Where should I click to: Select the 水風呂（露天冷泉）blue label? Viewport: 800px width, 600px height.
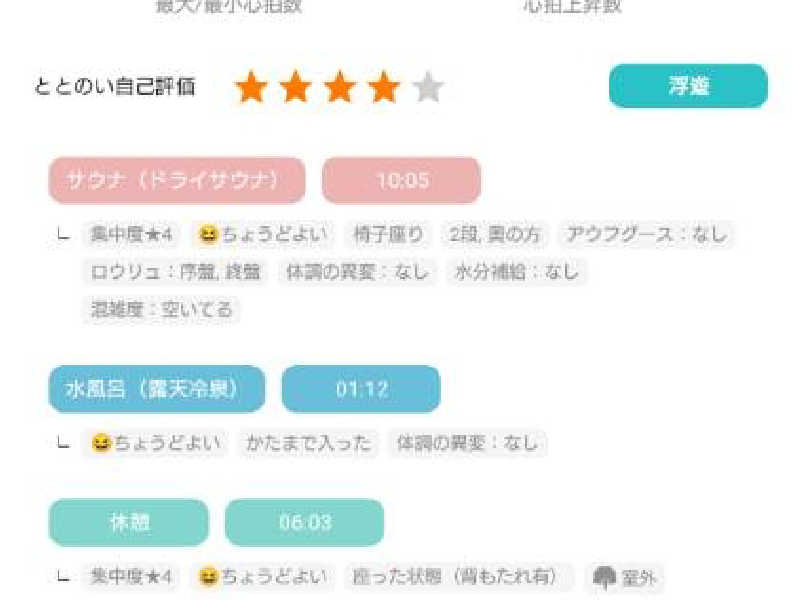point(157,389)
